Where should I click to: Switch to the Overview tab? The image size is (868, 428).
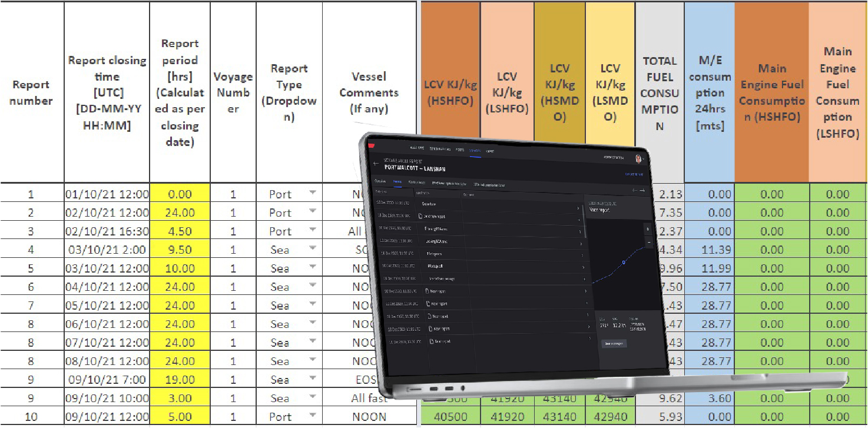(380, 181)
